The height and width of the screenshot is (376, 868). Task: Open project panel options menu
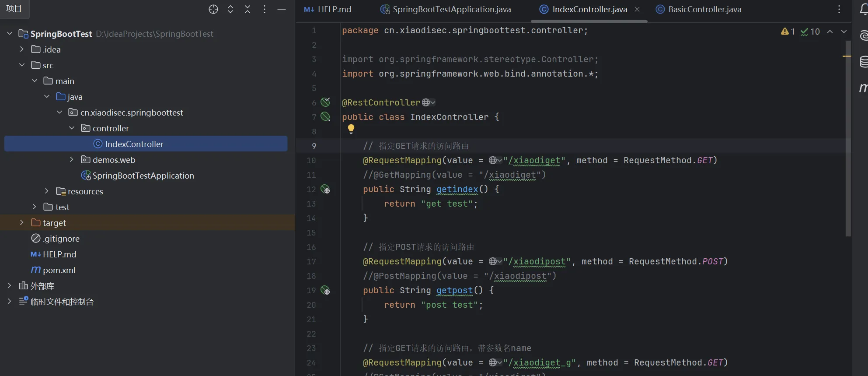click(x=265, y=9)
